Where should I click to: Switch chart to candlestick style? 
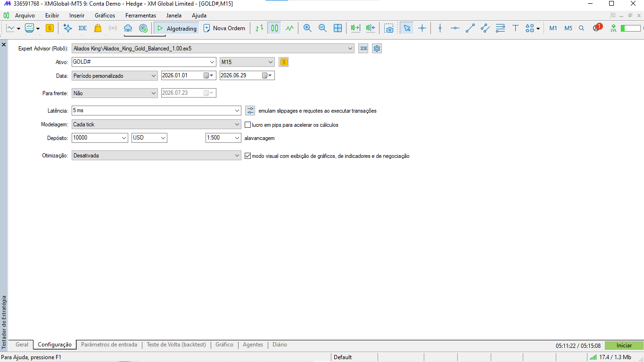[x=274, y=28]
